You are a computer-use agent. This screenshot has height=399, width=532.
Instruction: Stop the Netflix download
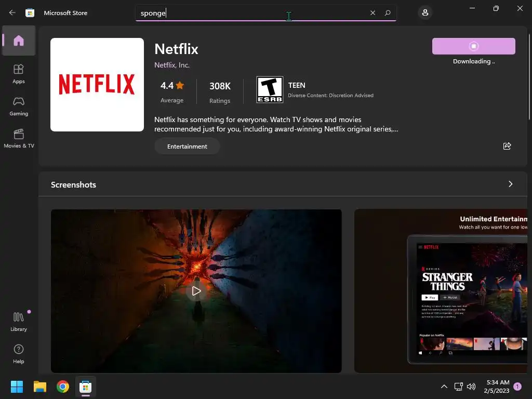[x=474, y=46]
